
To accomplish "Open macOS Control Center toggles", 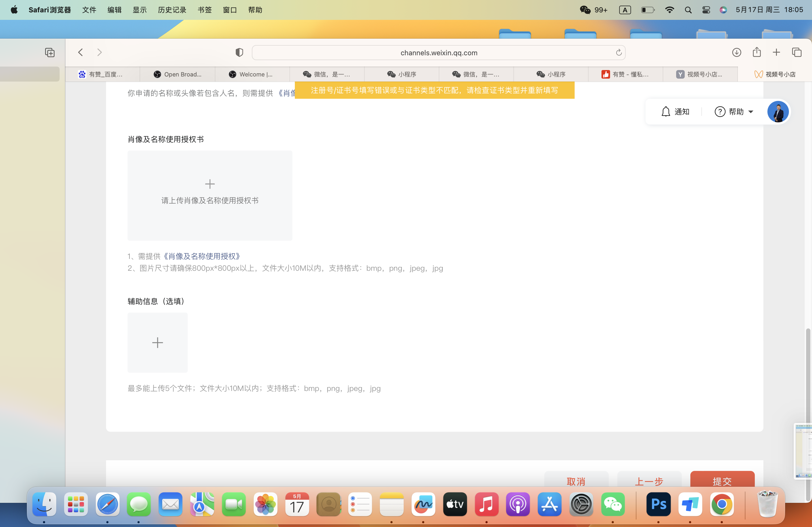I will coord(706,10).
